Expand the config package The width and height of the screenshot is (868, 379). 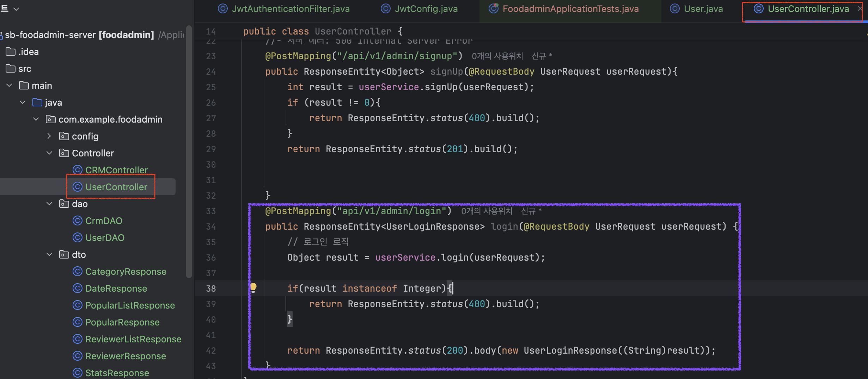point(50,136)
